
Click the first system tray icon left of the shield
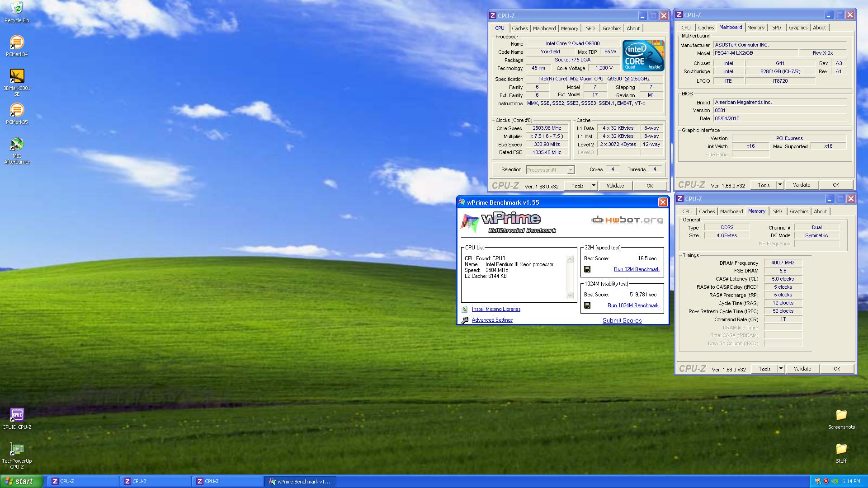[x=818, y=482]
